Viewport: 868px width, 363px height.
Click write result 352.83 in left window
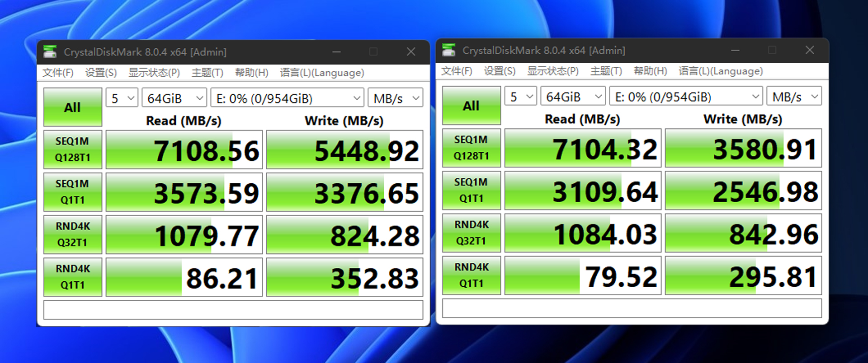(344, 277)
